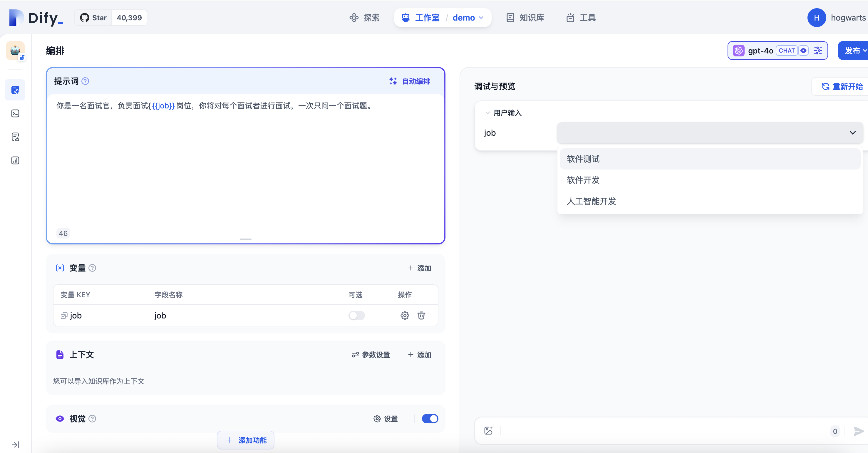
Task: Toggle the 可选 switch for the job variable
Action: [356, 316]
